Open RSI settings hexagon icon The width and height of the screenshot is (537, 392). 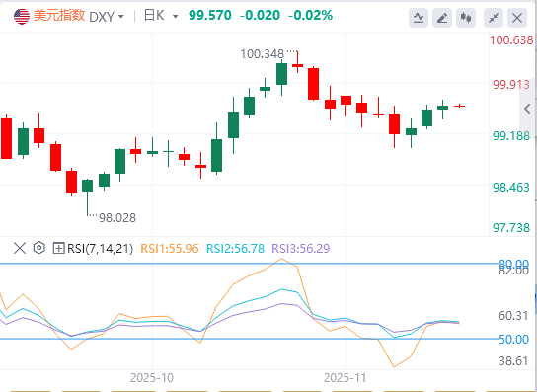tap(39, 248)
